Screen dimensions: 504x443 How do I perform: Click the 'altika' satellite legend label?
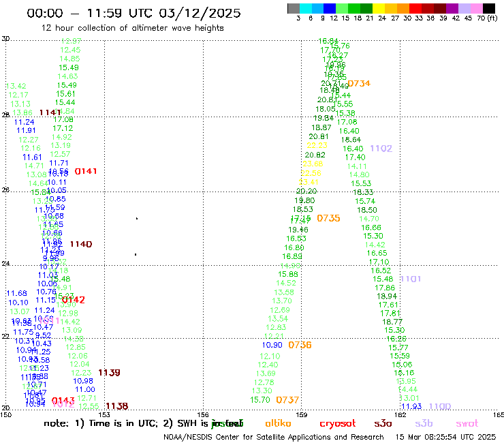click(x=278, y=423)
